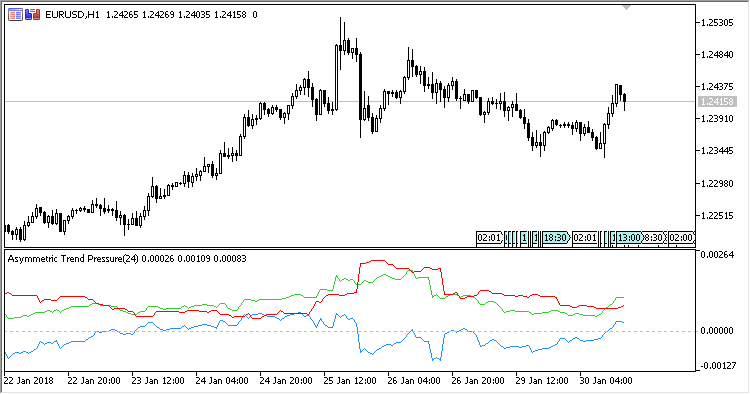This screenshot has width=750, height=394.
Task: Click the low price value 1.24035
Action: (194, 15)
